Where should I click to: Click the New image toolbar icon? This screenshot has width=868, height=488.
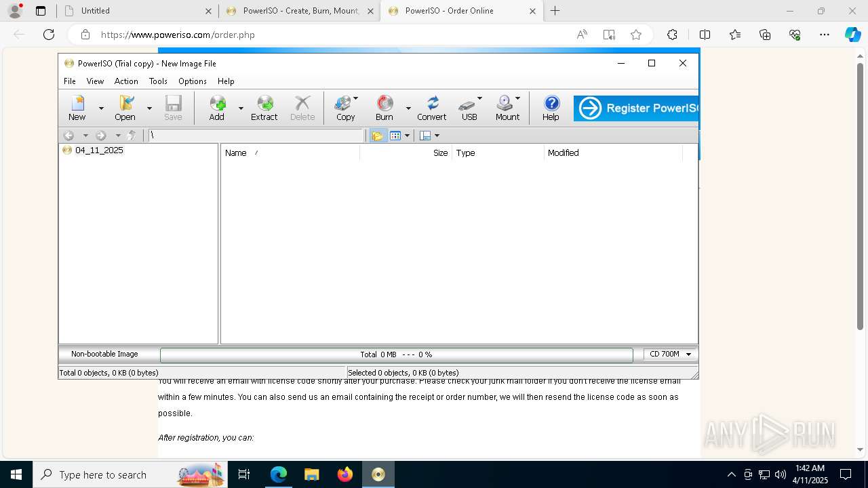[77, 108]
